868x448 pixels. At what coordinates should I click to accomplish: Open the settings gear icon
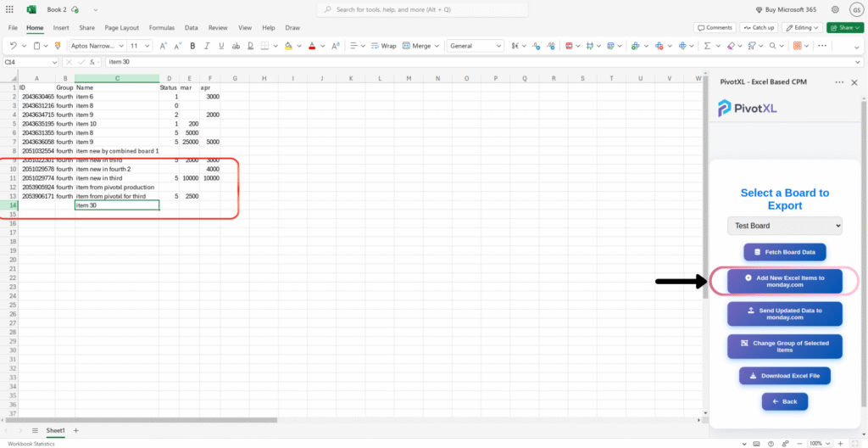(x=835, y=9)
